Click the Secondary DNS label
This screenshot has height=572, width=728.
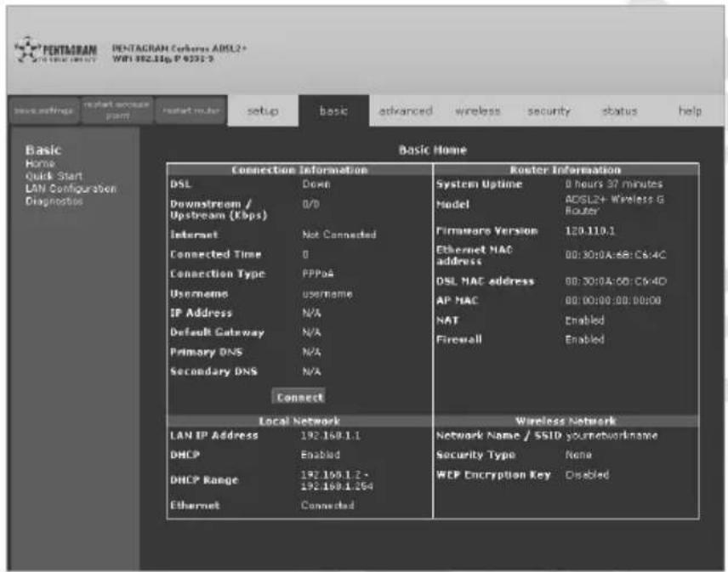213,371
